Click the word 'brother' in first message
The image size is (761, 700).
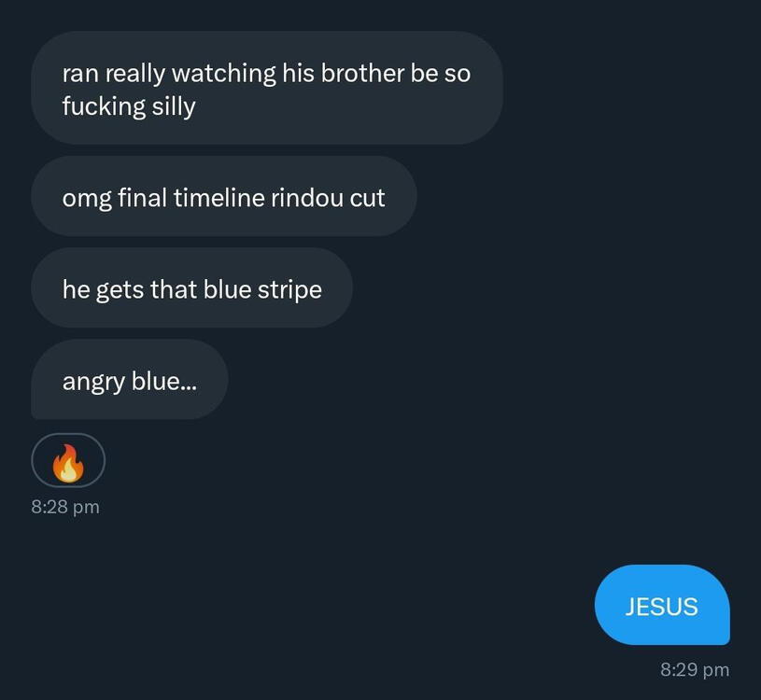362,73
